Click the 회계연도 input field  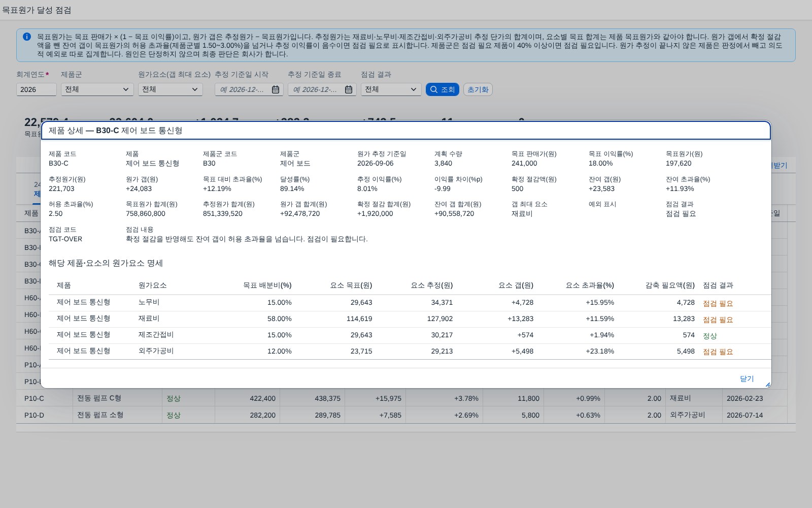coord(37,89)
